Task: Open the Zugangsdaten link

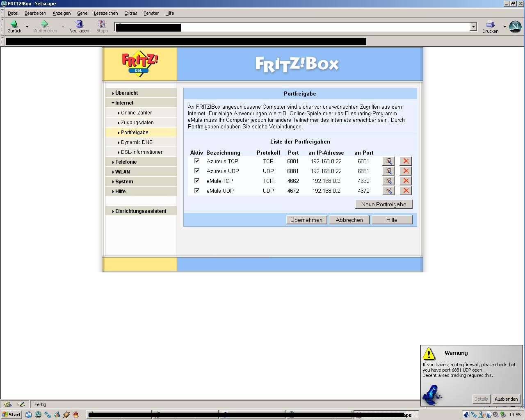Action: 137,123
